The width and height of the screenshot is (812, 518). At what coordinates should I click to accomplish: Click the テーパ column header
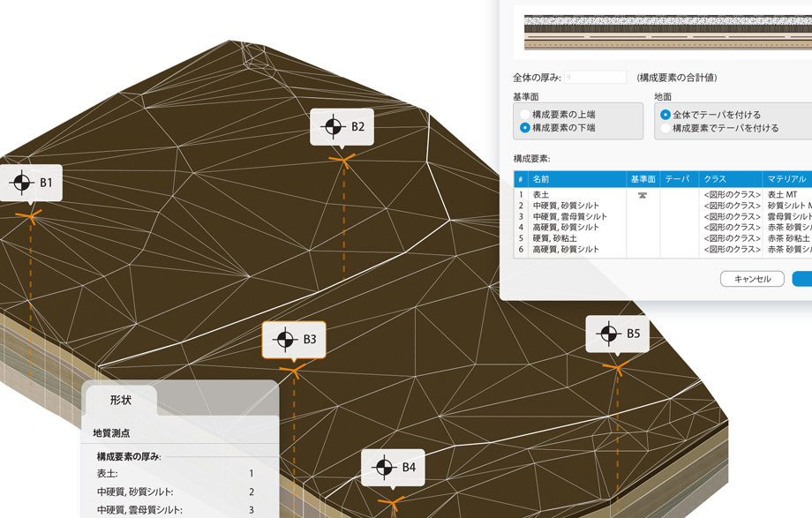click(x=680, y=179)
